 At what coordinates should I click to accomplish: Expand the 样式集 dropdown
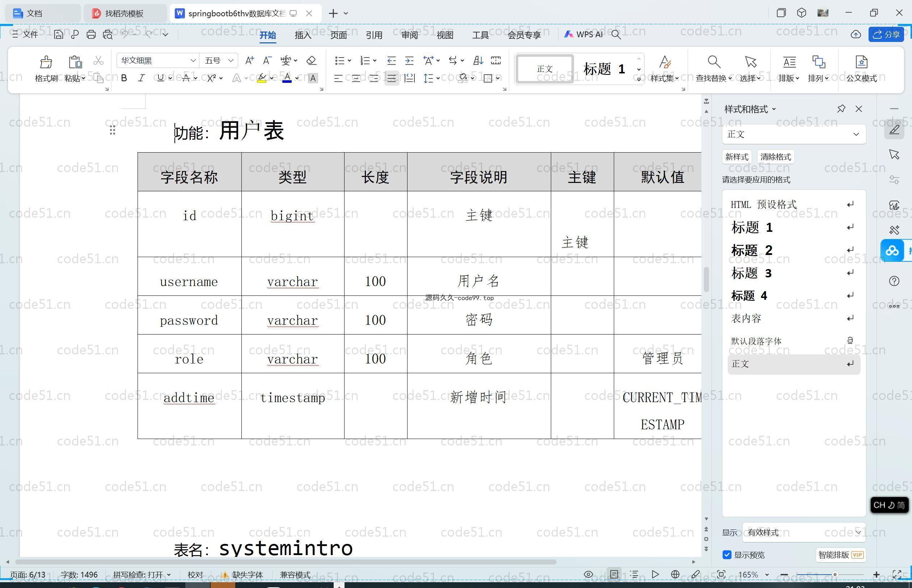[665, 78]
